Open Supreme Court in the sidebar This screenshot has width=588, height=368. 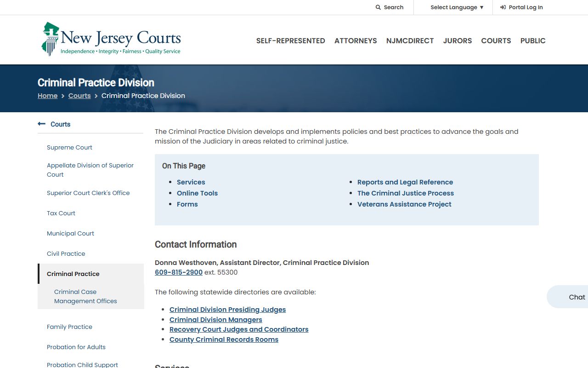[69, 147]
